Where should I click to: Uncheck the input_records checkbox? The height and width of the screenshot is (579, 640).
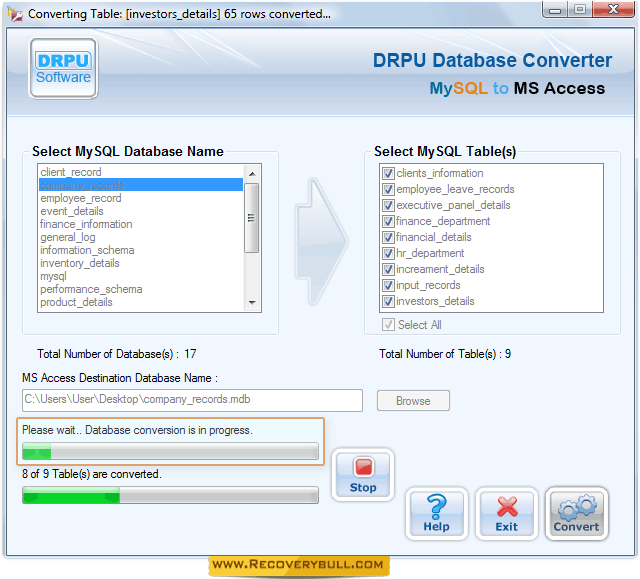(x=388, y=285)
